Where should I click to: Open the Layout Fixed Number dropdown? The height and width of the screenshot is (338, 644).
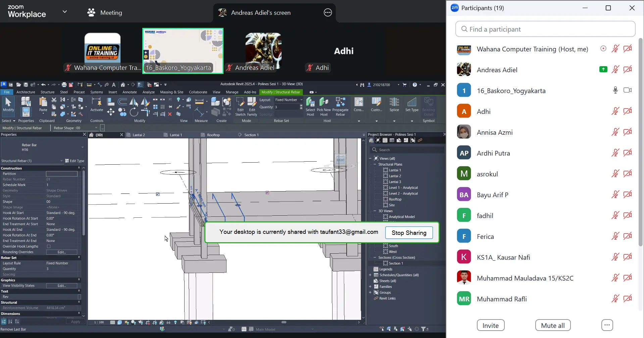pyautogui.click(x=289, y=100)
